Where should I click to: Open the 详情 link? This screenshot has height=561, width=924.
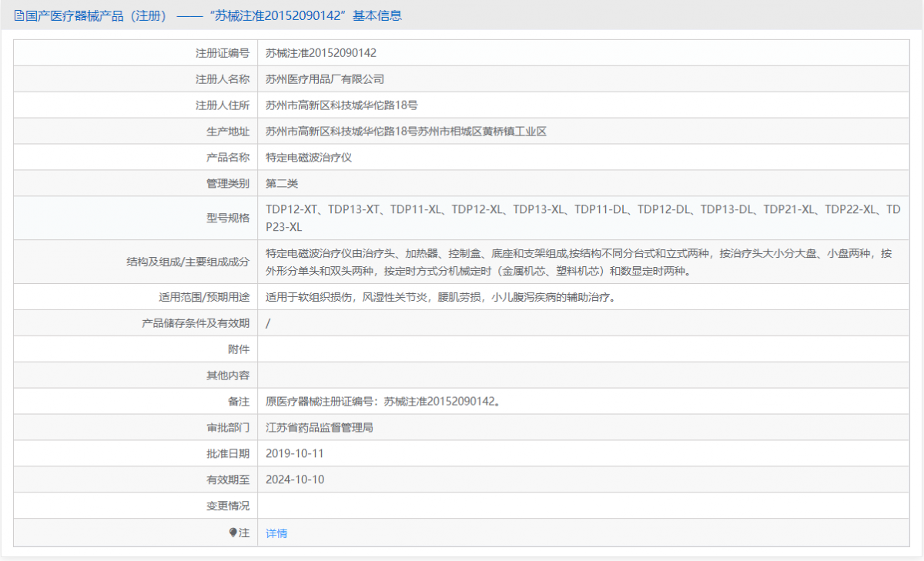(x=276, y=533)
